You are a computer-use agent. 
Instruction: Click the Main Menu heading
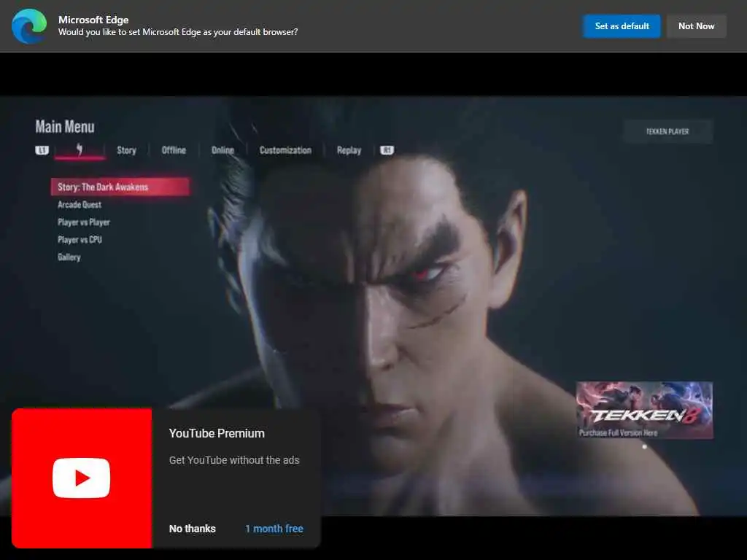[65, 127]
